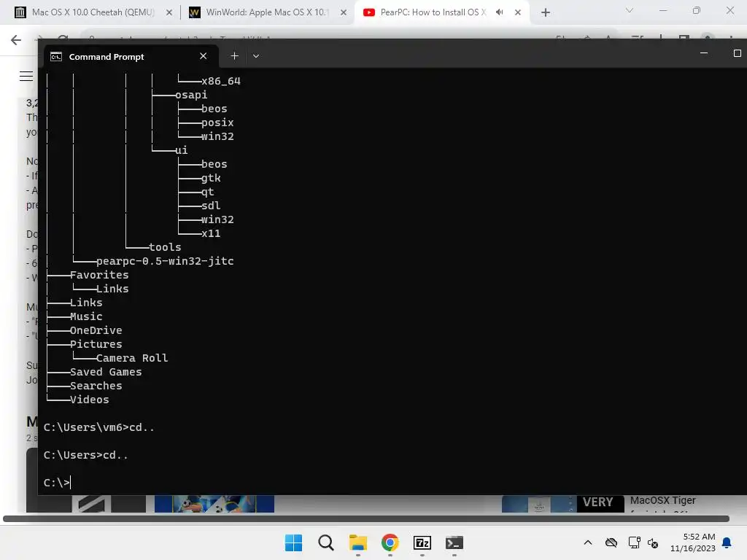
Task: Click the OneDrive tree entry
Action: click(x=96, y=330)
